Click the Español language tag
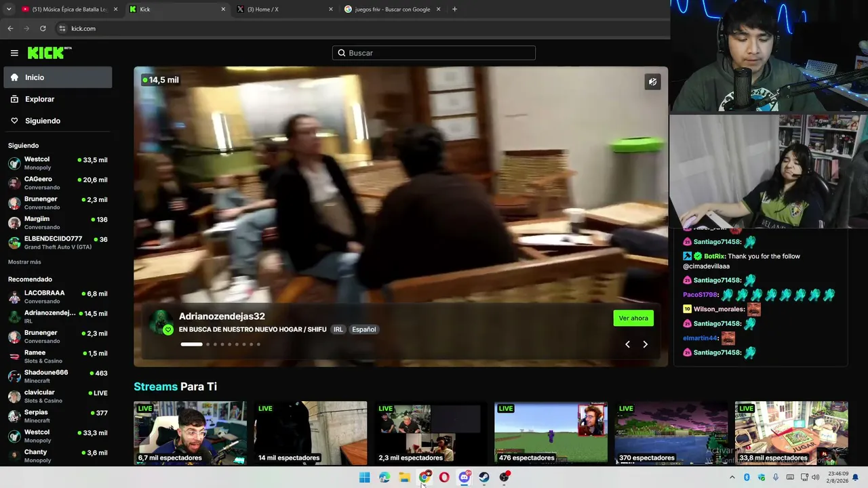 (363, 329)
